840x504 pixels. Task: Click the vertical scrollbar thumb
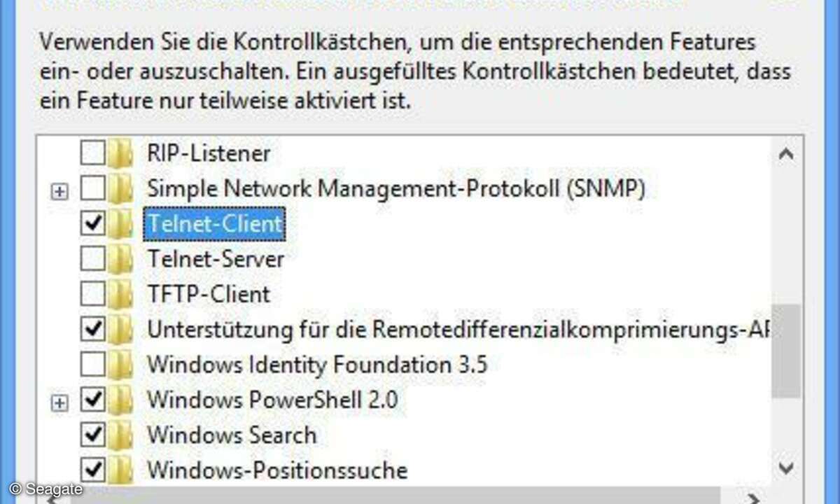785,350
